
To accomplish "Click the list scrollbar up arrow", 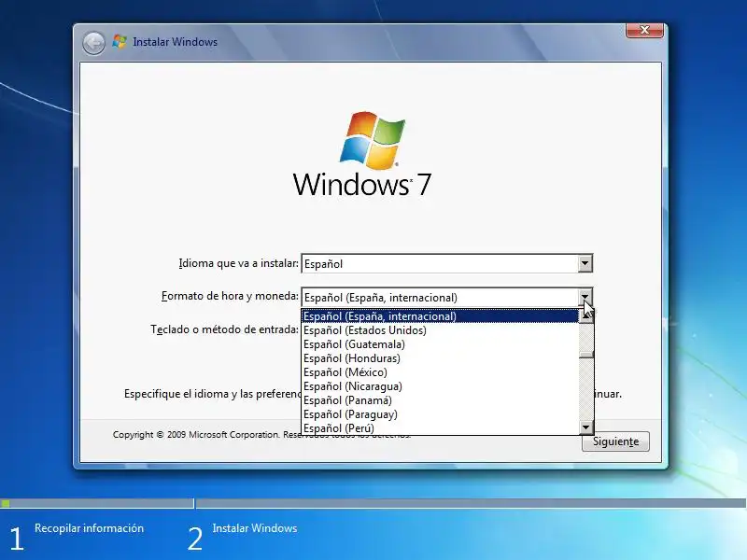I will coord(586,316).
